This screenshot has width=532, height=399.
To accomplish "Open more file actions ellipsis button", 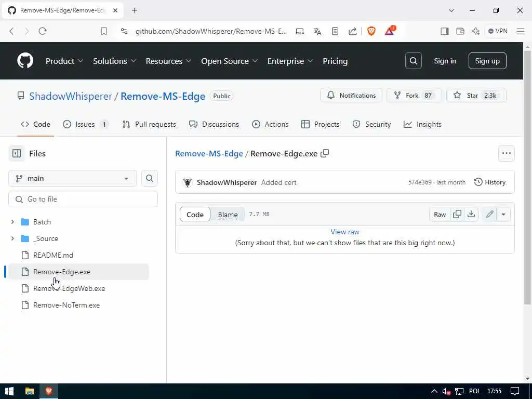I will [507, 153].
